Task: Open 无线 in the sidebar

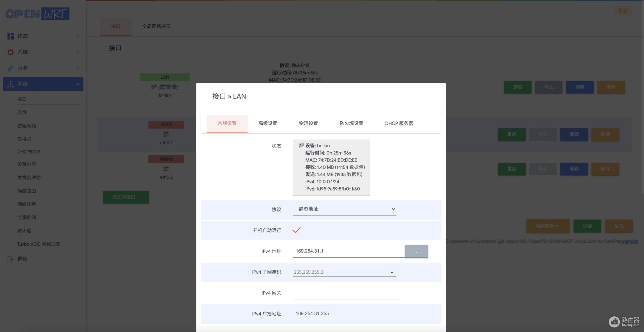Action: (22, 113)
